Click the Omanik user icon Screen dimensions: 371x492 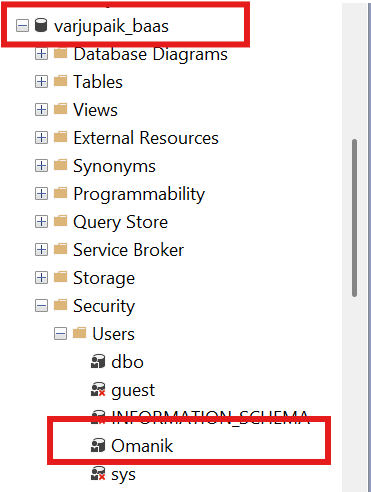98,446
